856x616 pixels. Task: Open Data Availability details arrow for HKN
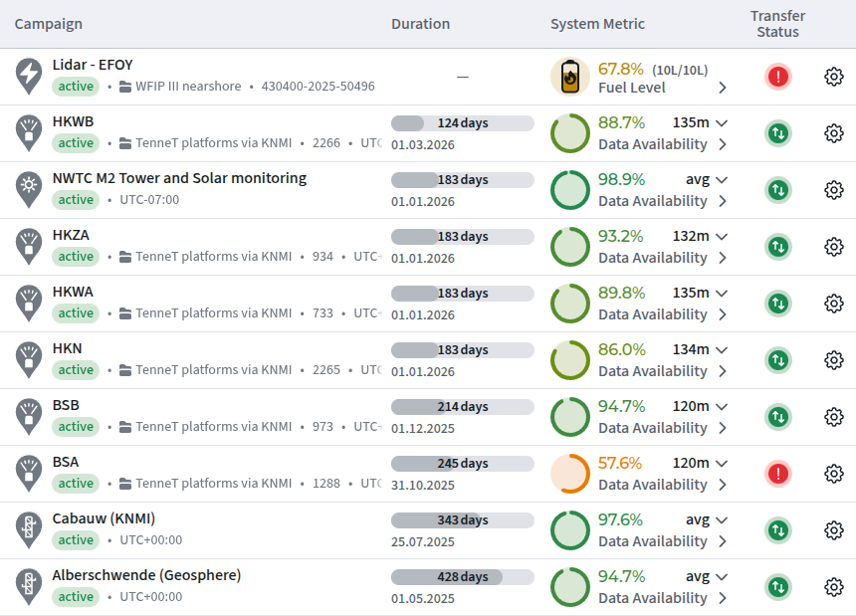[x=723, y=371]
